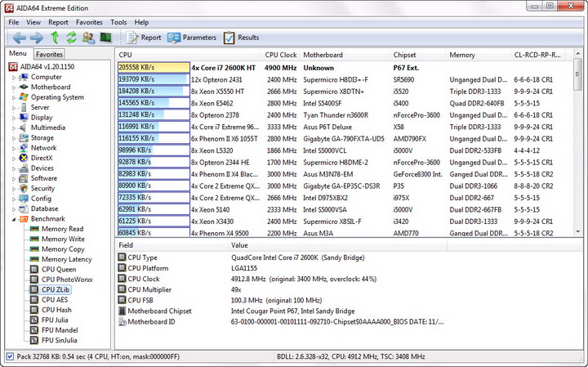Open the users icon in the toolbar
The height and width of the screenshot is (367, 588).
[88, 38]
